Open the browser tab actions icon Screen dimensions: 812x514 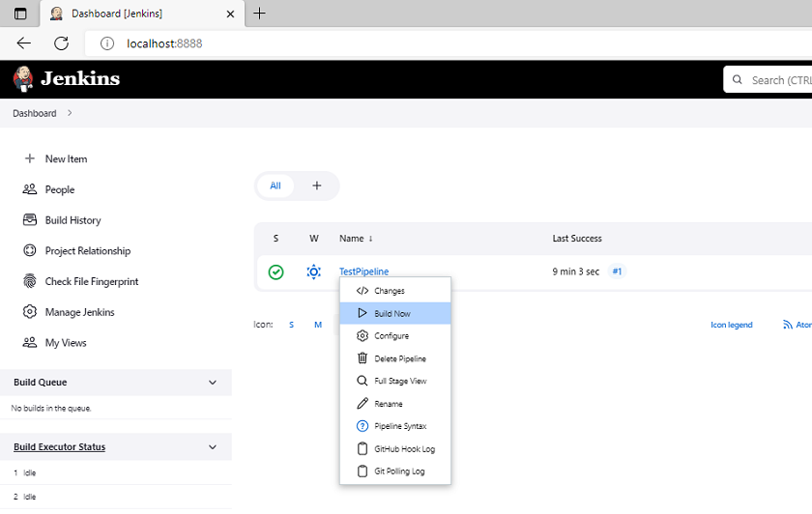click(20, 14)
